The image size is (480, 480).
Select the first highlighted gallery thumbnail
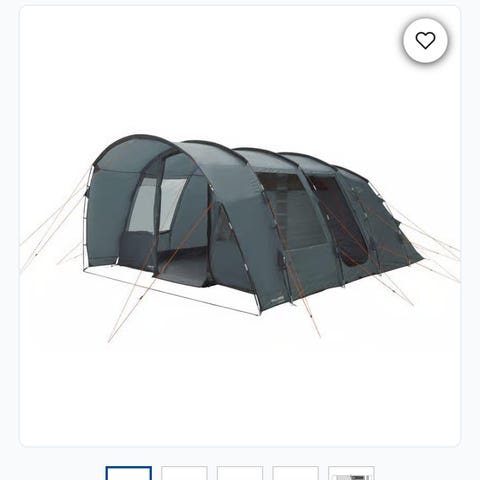click(129, 473)
